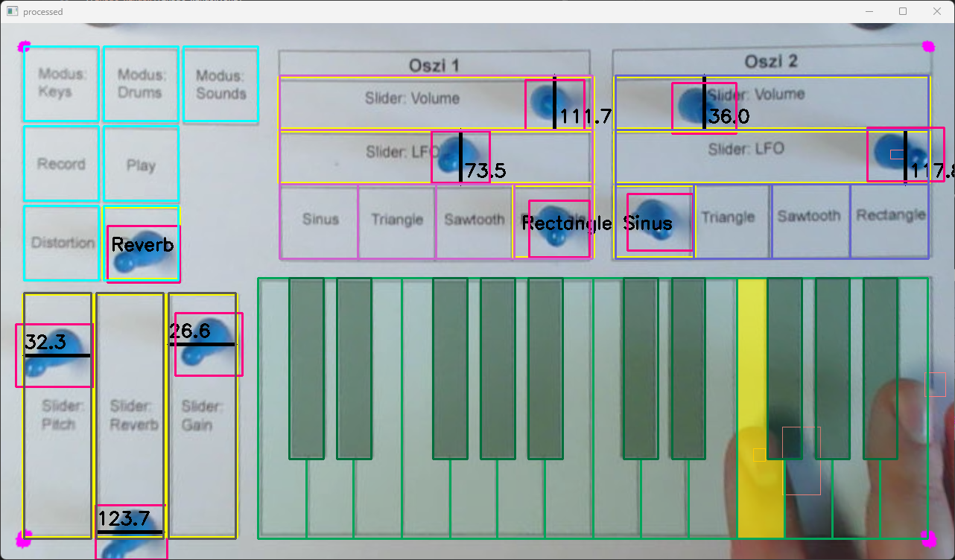Select Sinus waveform in Oszi 1
The height and width of the screenshot is (560, 955).
coord(320,221)
